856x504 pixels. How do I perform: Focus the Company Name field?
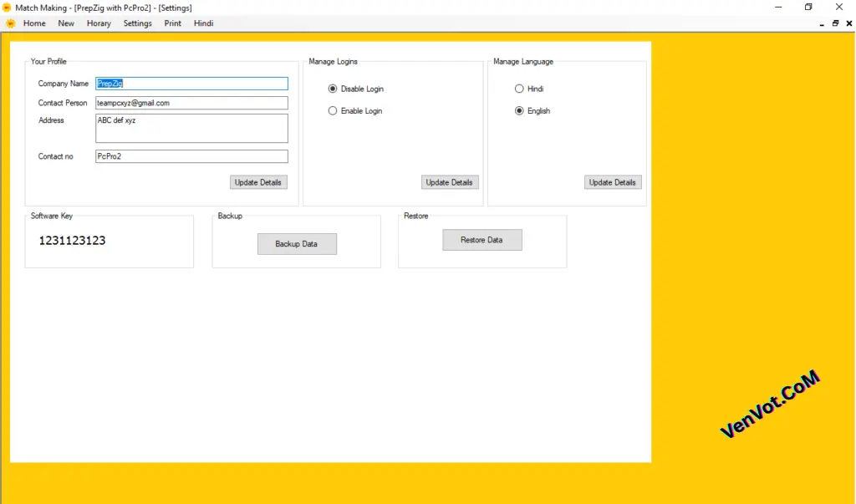191,84
